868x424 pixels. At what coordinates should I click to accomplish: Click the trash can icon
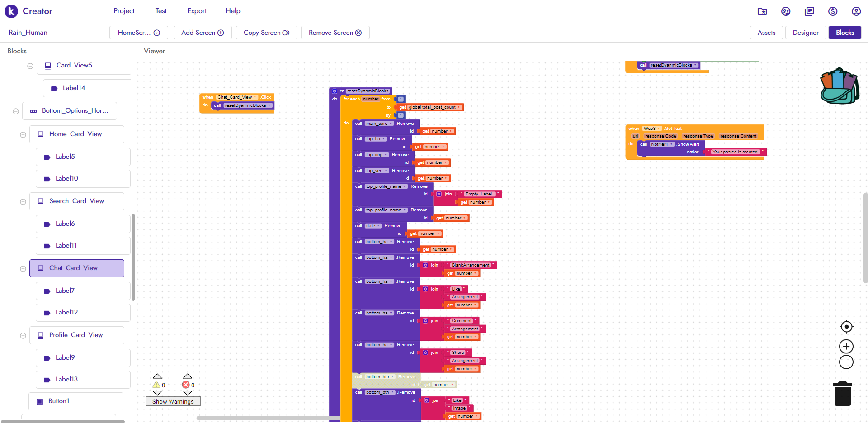[x=843, y=394]
